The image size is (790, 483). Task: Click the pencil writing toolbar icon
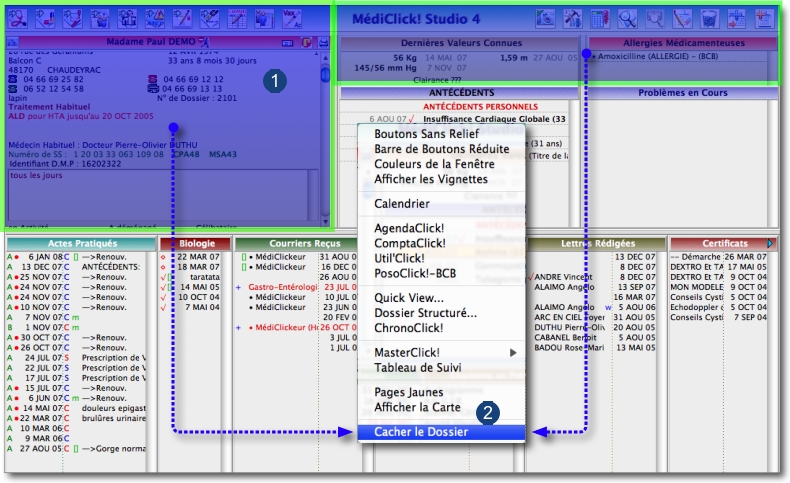pos(182,19)
